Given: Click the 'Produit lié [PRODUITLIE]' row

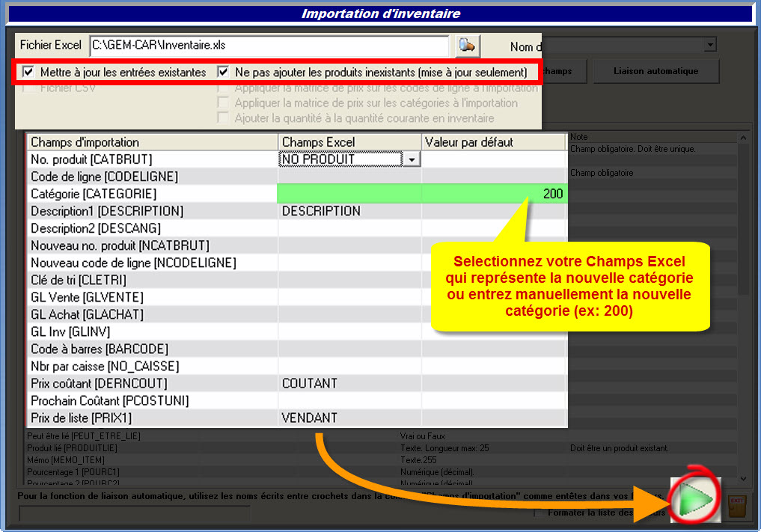Looking at the screenshot, I should [72, 448].
